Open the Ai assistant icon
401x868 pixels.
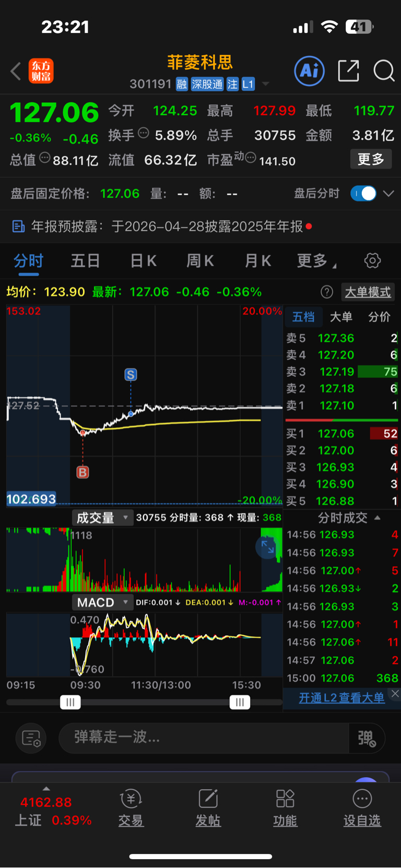click(x=309, y=70)
